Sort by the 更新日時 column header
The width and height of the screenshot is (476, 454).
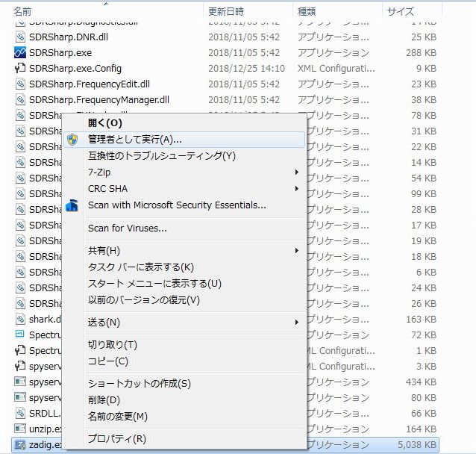pyautogui.click(x=226, y=11)
